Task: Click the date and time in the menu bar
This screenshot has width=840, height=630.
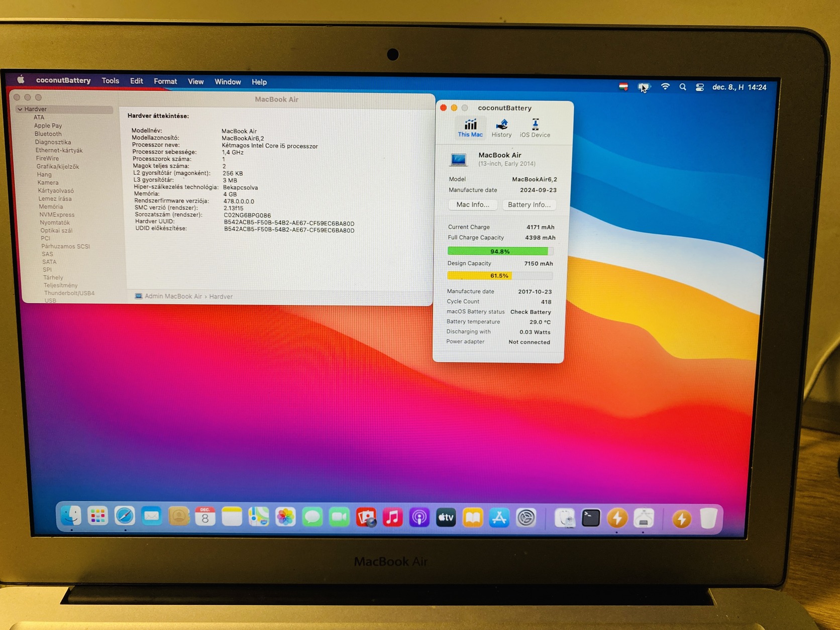Action: click(x=740, y=87)
